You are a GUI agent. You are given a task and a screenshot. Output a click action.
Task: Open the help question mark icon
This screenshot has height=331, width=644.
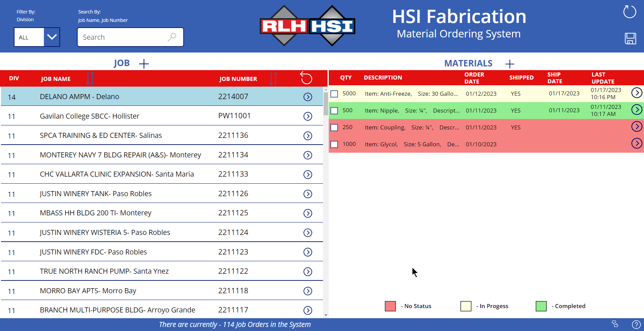pyautogui.click(x=636, y=325)
